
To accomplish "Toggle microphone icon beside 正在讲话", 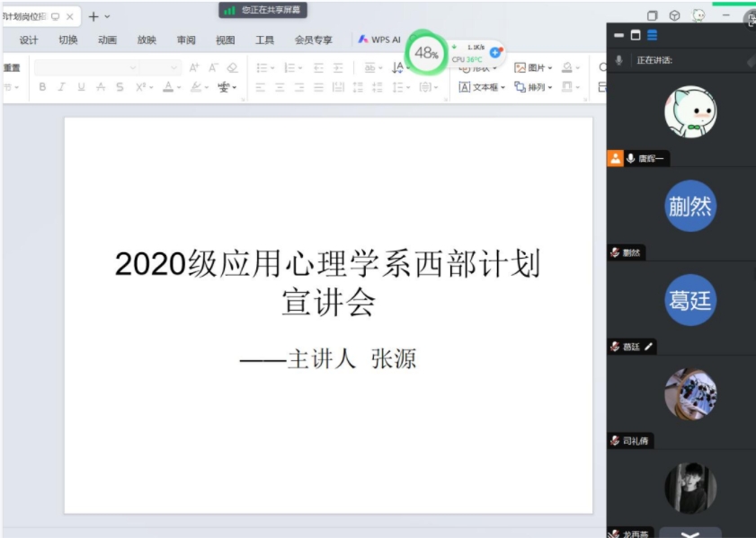I will [618, 60].
